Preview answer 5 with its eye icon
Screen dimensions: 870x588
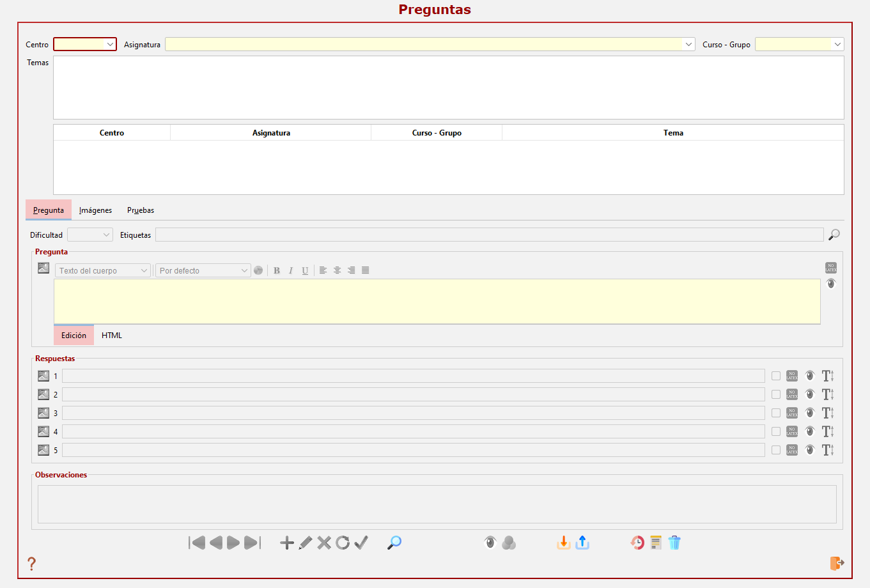810,450
